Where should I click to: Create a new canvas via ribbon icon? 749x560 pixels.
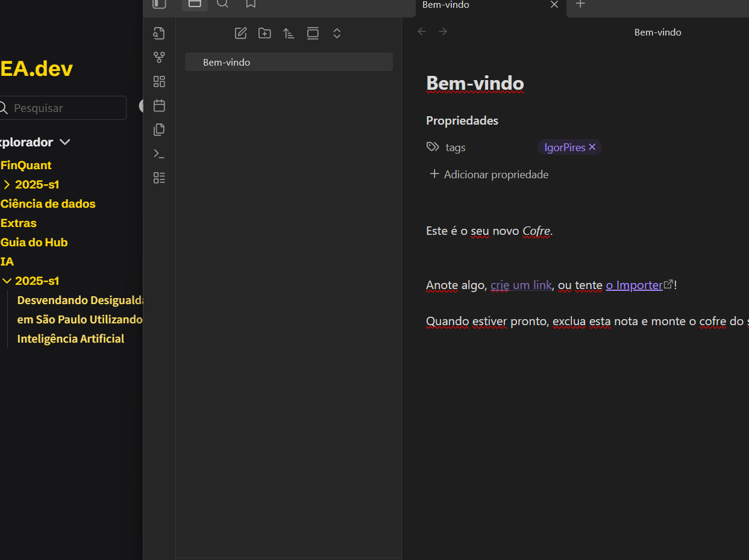[x=159, y=81]
